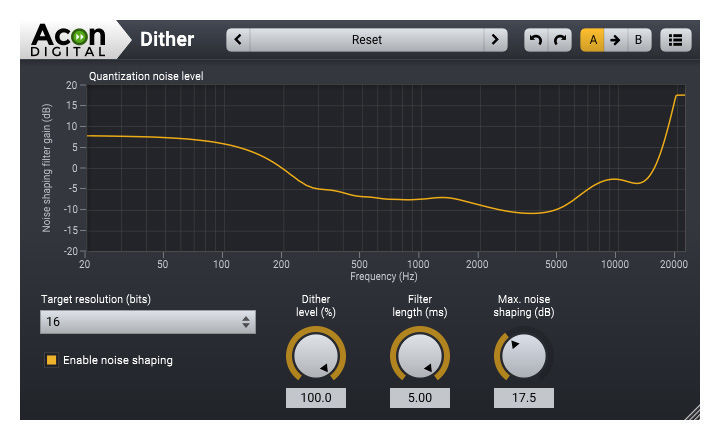Undo the last change
Viewport: 720px width, 440px height.
click(x=536, y=40)
